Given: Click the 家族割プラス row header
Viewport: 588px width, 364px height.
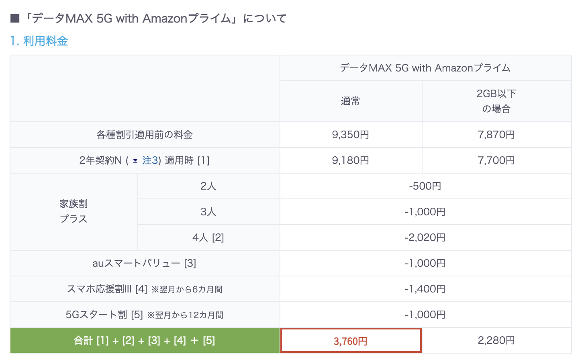Looking at the screenshot, I should [x=74, y=212].
